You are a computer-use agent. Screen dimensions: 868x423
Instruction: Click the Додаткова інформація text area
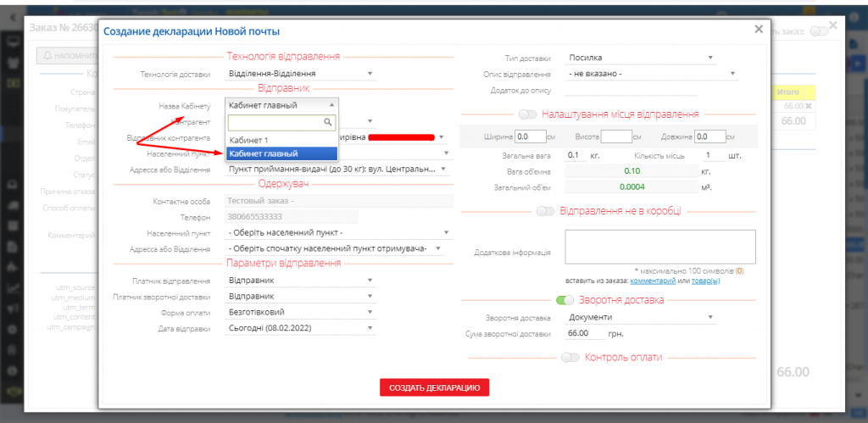[660, 247]
